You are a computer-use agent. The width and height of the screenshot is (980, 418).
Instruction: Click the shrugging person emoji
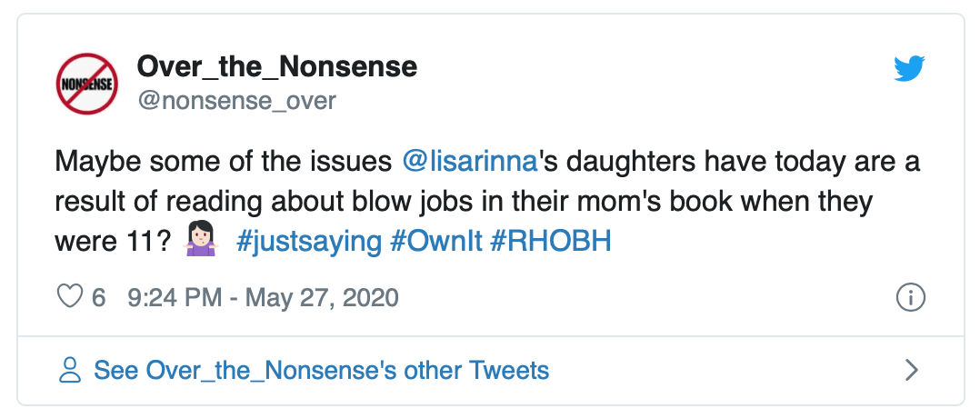pyautogui.click(x=199, y=242)
